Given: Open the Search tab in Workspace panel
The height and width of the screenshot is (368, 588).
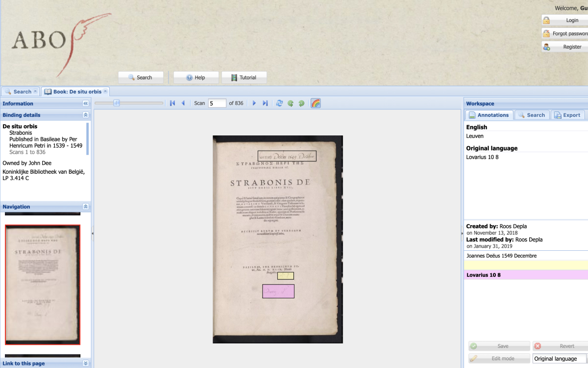Looking at the screenshot, I should (531, 115).
